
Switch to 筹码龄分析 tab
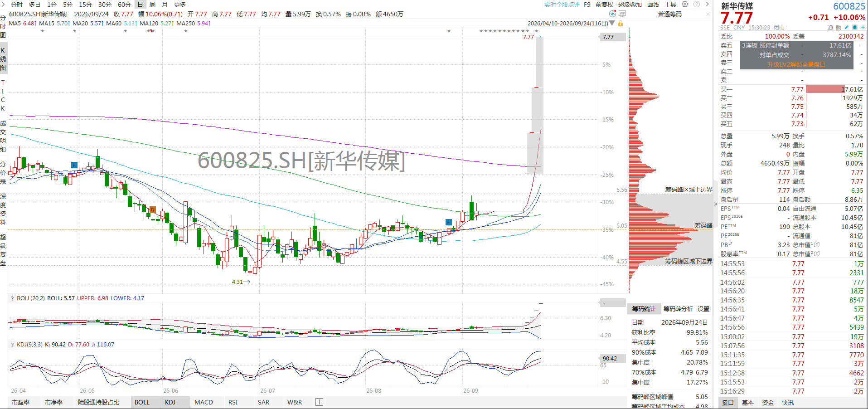coord(678,309)
